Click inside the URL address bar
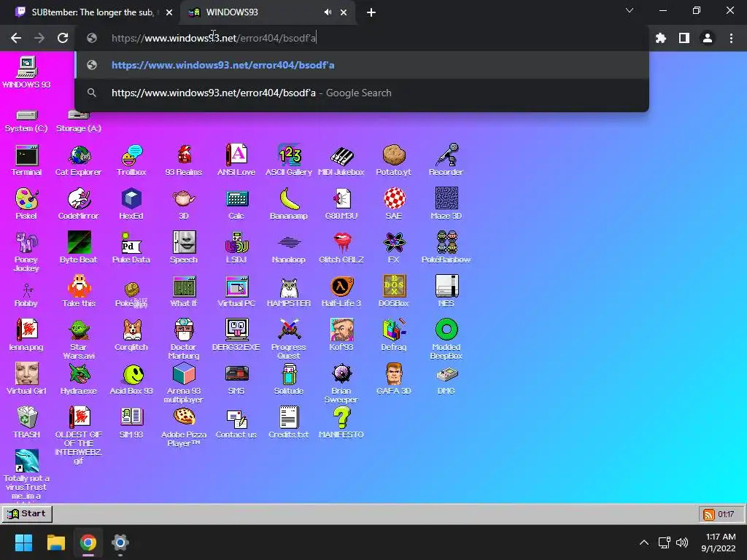 (362, 38)
